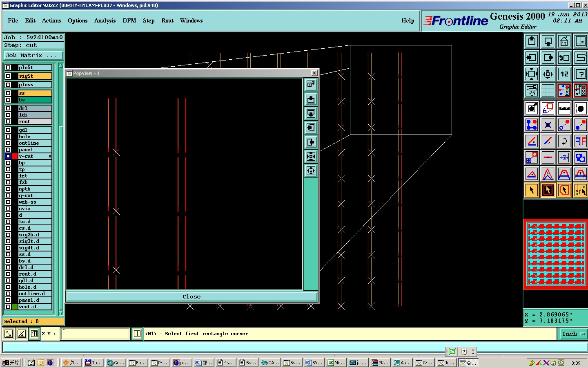Click the panel overview thumbnail
The image size is (588, 368).
point(556,254)
